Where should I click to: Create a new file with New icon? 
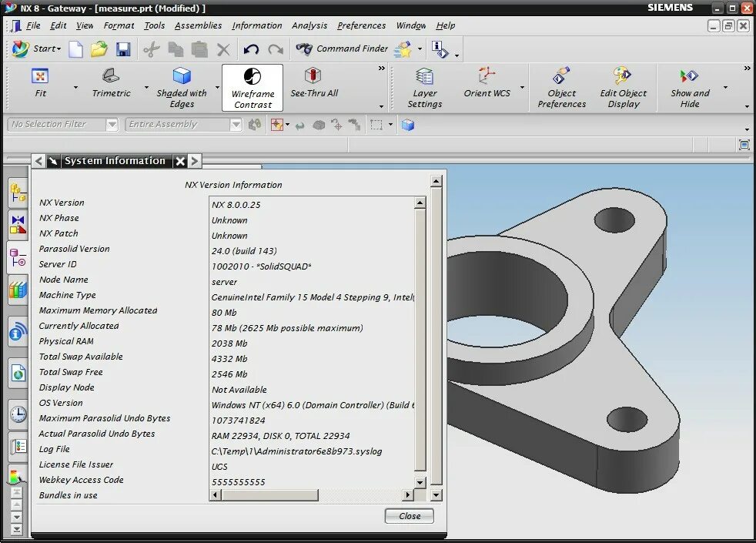(75, 49)
